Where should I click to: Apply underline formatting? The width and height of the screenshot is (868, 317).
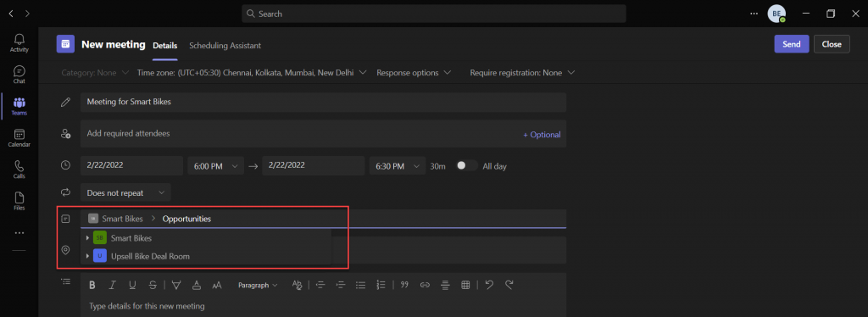click(132, 285)
